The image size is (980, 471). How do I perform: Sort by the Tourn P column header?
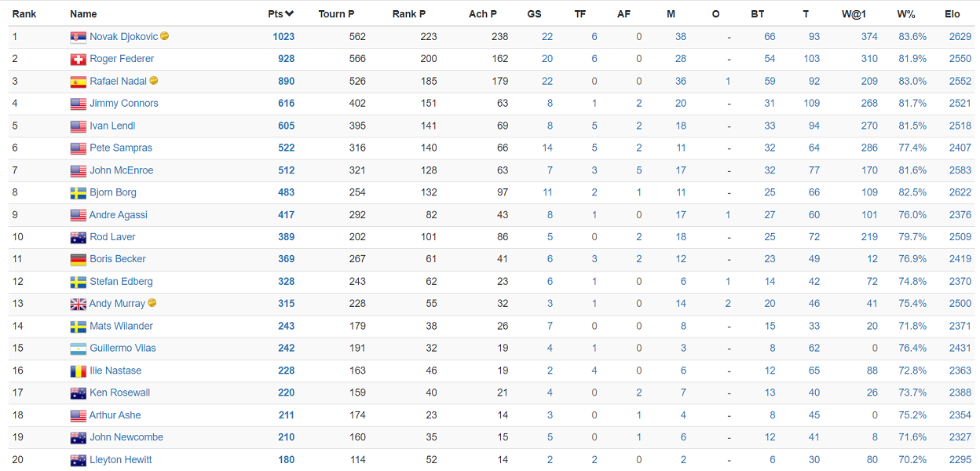click(x=336, y=14)
